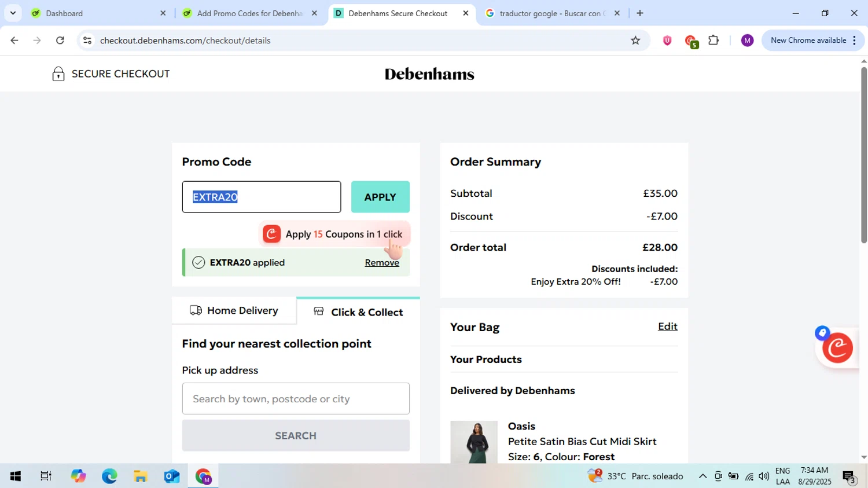
Task: Close the traductor google tab
Action: click(x=617, y=13)
